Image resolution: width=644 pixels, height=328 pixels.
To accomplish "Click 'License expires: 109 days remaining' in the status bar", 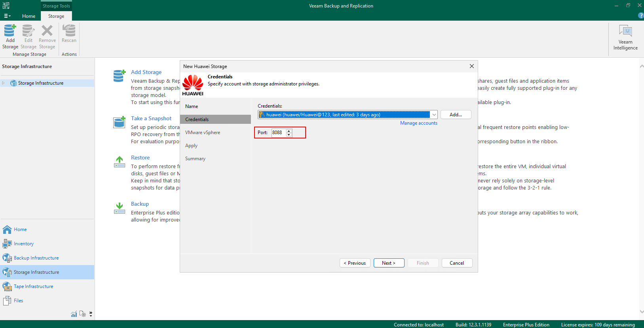I will coord(598,325).
